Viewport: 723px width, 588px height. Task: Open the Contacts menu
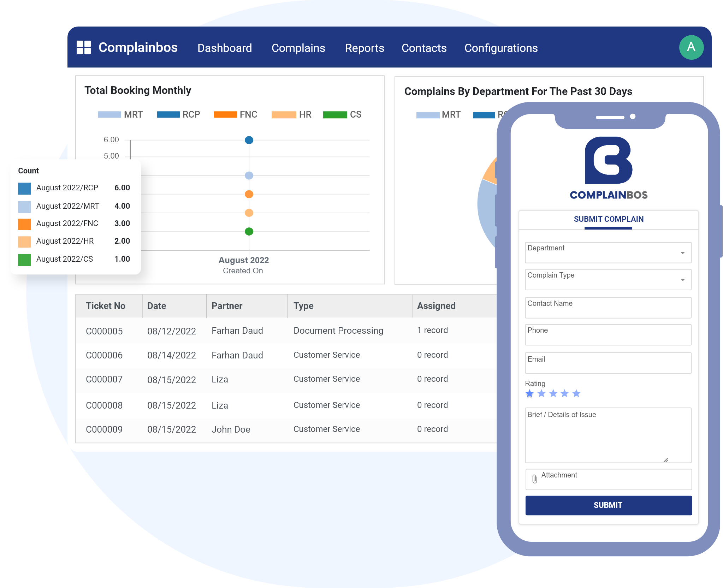[x=424, y=48]
